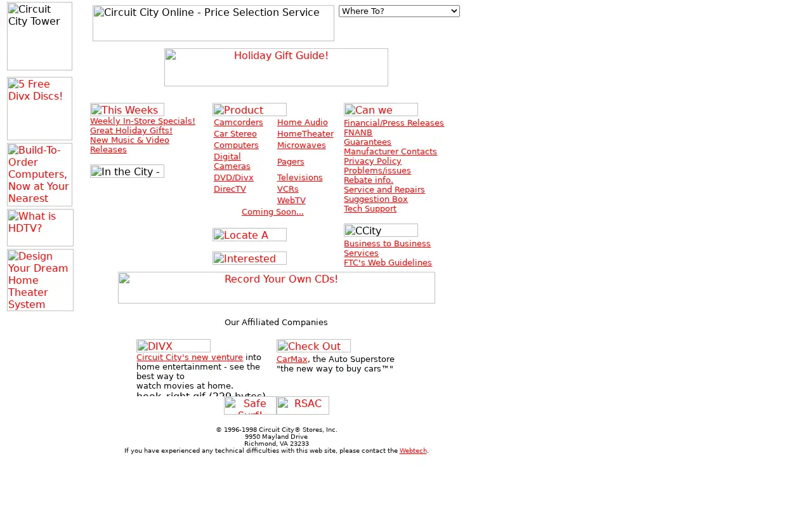Click the Circuit City Tower image
Viewport: 812px width, 508px height.
pyautogui.click(x=39, y=36)
